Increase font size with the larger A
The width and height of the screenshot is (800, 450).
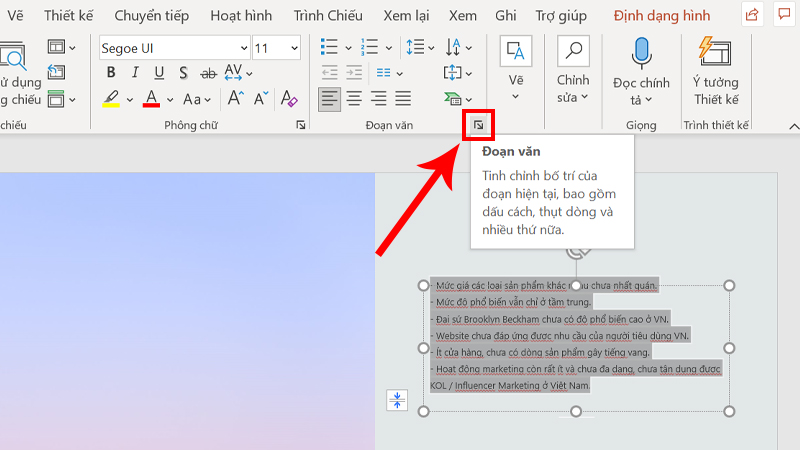click(236, 99)
